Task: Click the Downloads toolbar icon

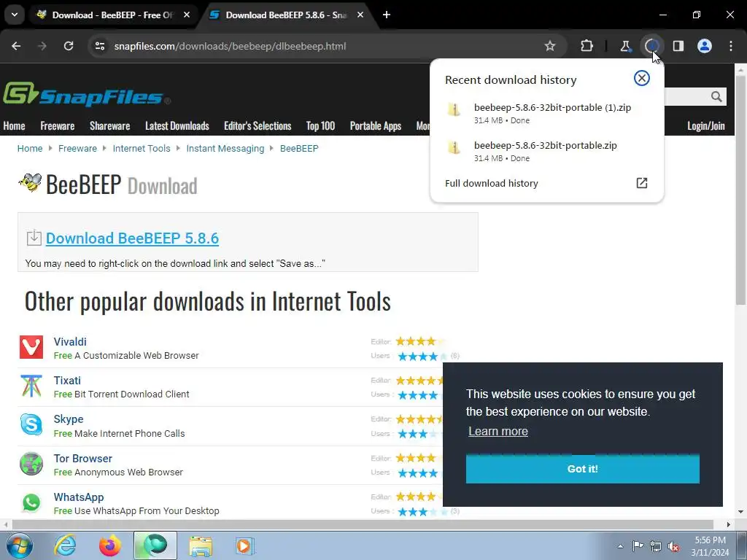Action: (651, 46)
